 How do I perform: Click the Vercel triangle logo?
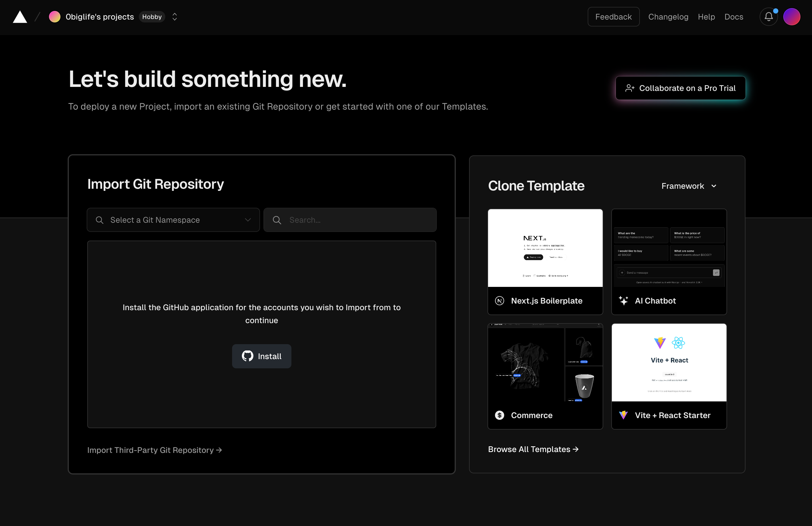(x=20, y=17)
